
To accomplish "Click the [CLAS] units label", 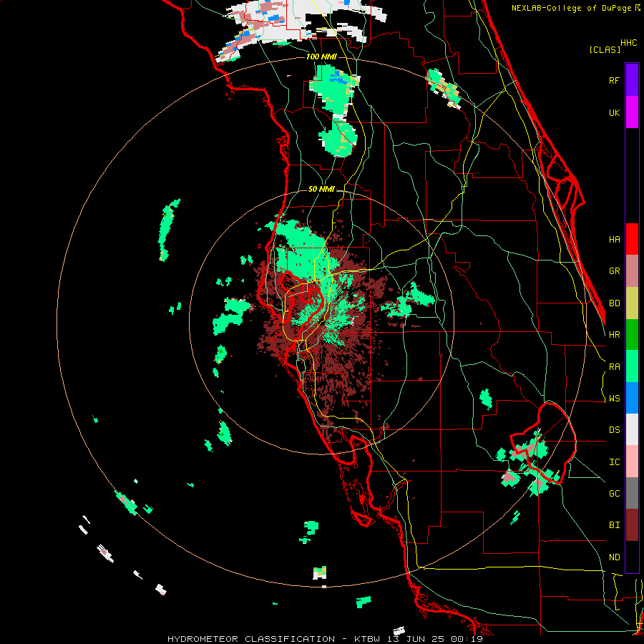I will (x=605, y=49).
